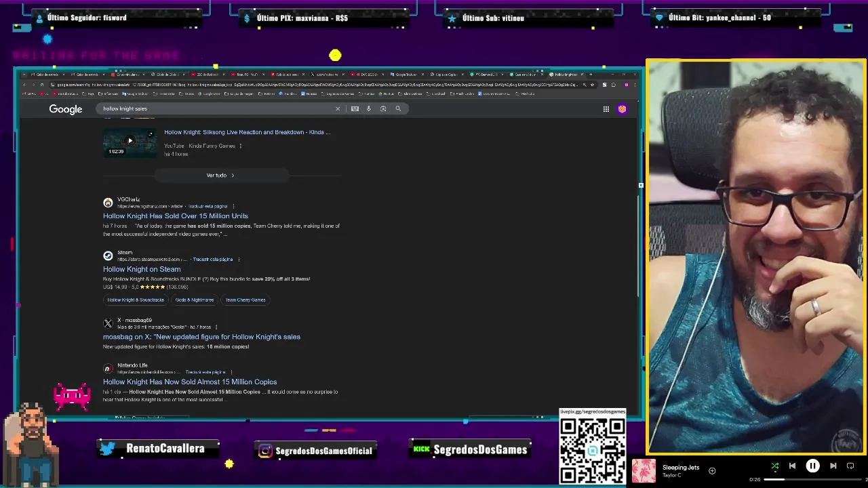Seek the song progress bar
Image resolution: width=868 pixels, height=488 pixels.
pos(811,479)
